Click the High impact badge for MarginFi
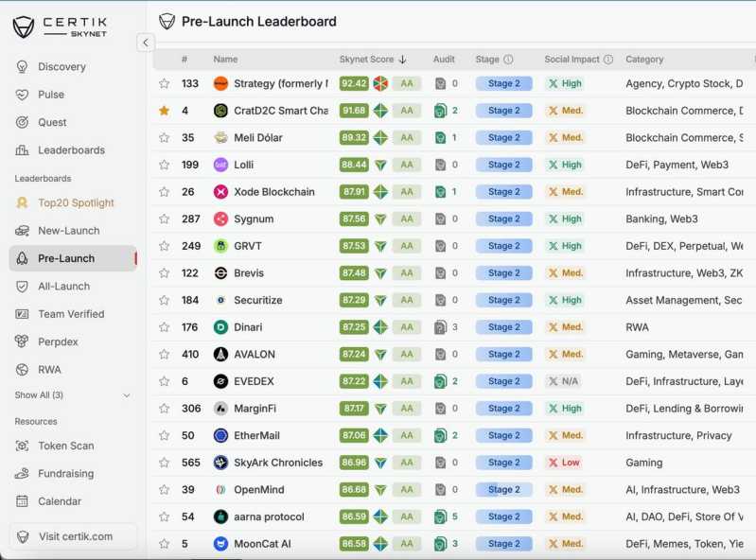This screenshot has height=560, width=756. coord(565,409)
